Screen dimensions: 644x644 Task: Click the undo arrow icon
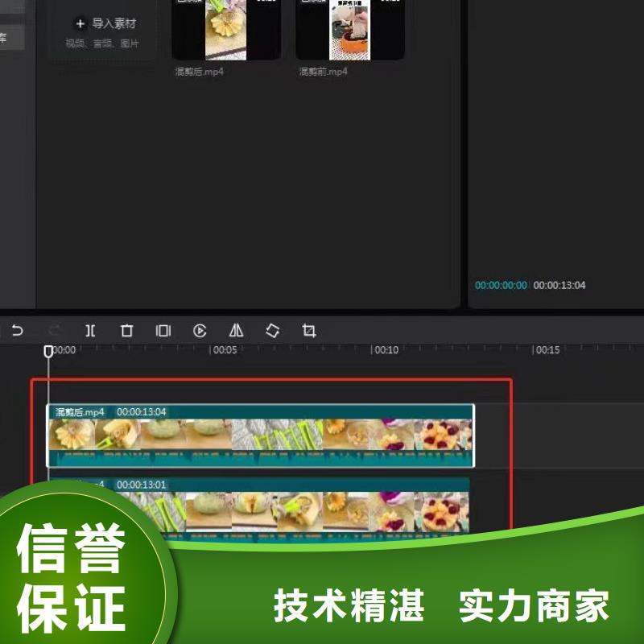tap(17, 331)
